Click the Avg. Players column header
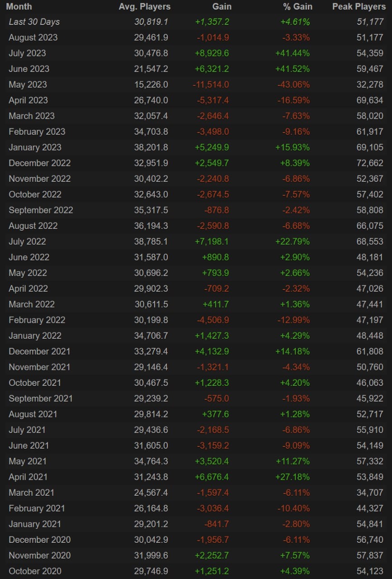The width and height of the screenshot is (392, 579). (145, 6)
